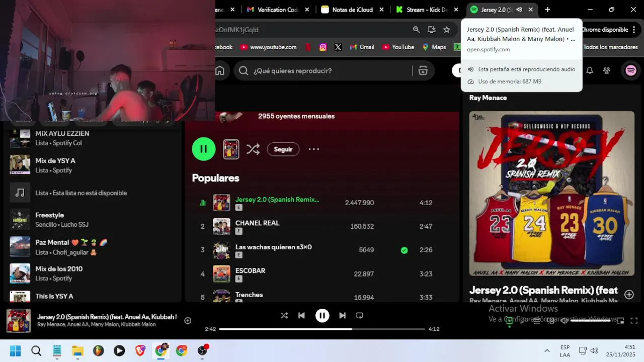Click the player bar album cover thumbnail
Screen dimensions: 644x362
tap(19, 321)
